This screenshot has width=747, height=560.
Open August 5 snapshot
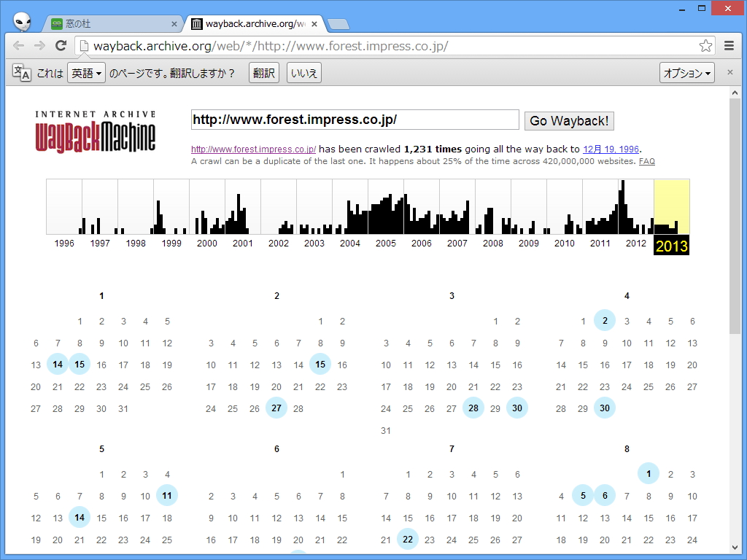coord(583,496)
